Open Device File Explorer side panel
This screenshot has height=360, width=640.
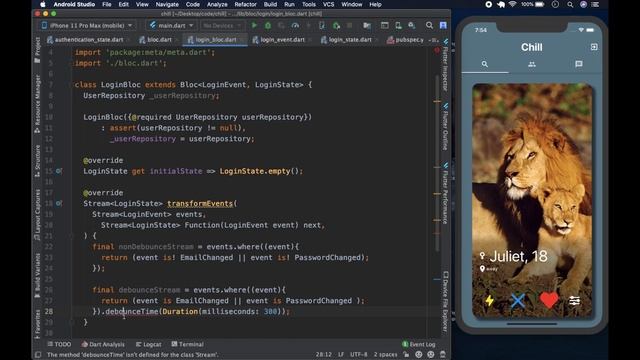[x=445, y=301]
